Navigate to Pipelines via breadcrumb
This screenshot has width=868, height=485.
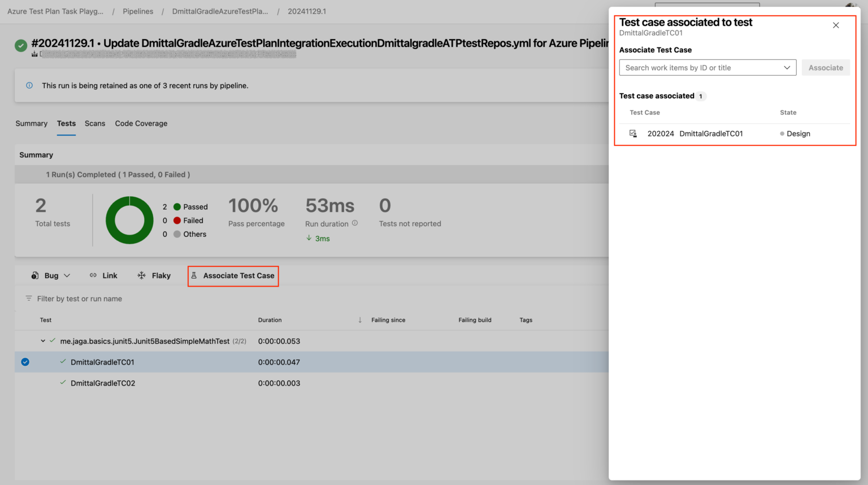[x=138, y=11]
